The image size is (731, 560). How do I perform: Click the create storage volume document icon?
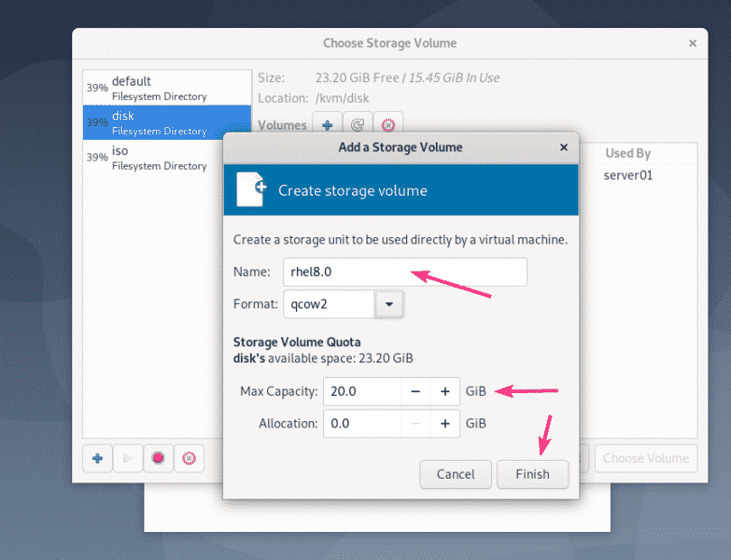coord(256,189)
